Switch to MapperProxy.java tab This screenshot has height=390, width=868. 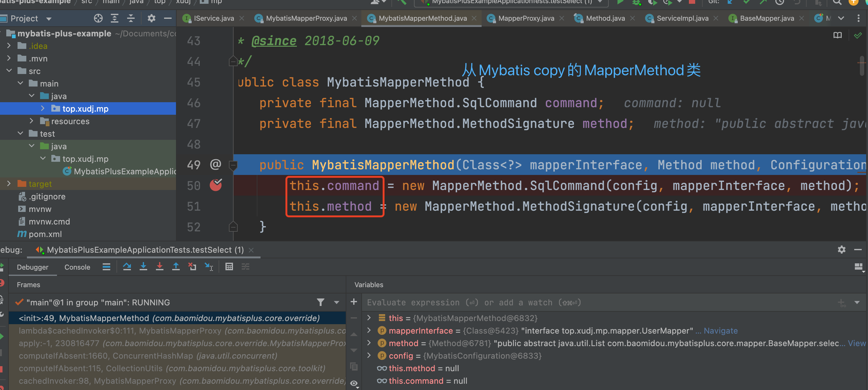[526, 18]
